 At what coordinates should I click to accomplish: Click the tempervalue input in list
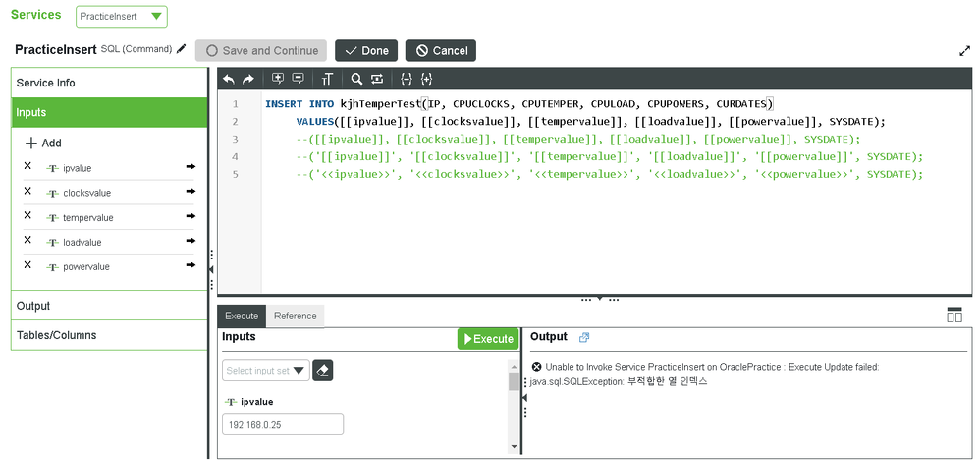(x=88, y=217)
